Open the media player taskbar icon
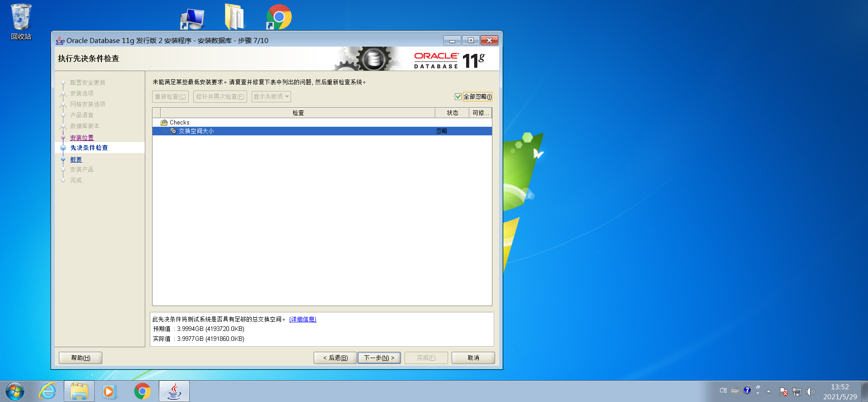Screen dimensions: 868x402 109,391
